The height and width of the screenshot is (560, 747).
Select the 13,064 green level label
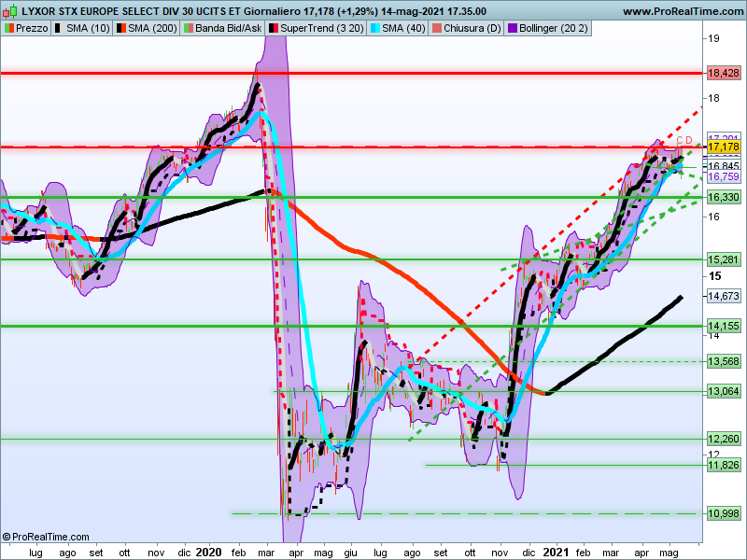click(724, 391)
